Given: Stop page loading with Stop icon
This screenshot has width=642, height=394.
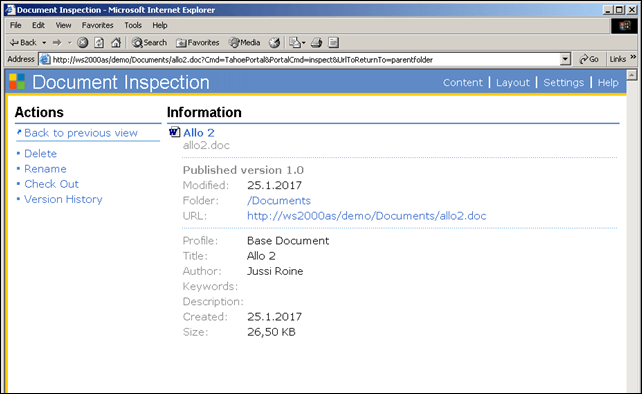Looking at the screenshot, I should 83,43.
